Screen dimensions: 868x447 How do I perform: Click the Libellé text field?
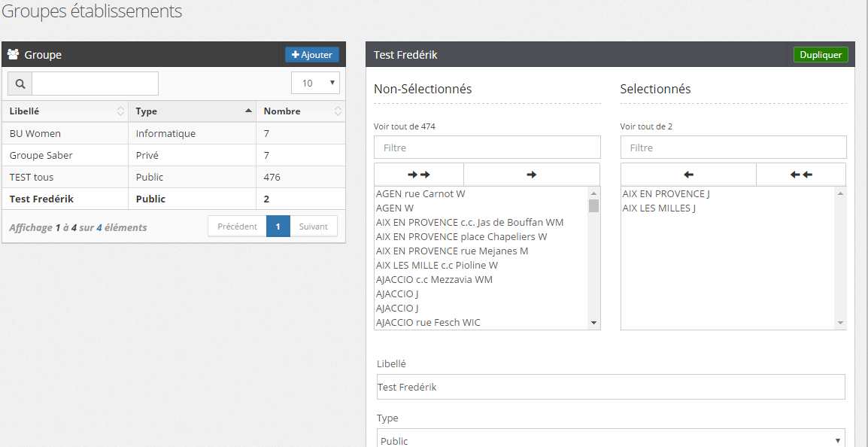610,387
